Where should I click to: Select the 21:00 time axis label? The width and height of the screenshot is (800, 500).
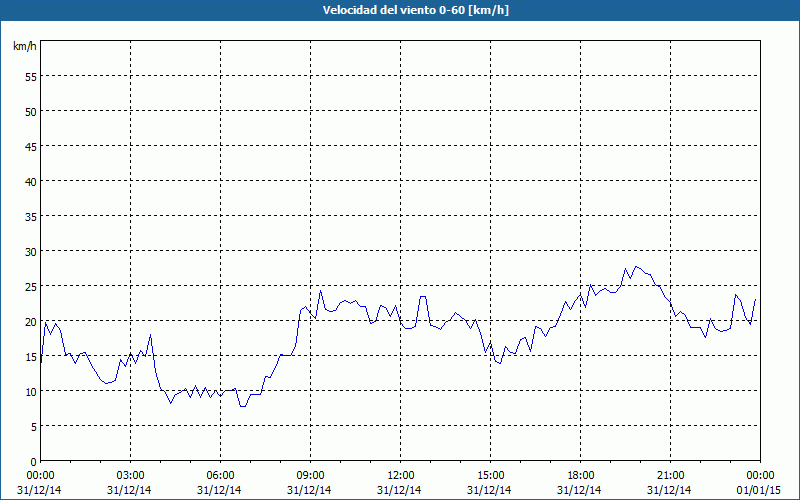pos(670,476)
